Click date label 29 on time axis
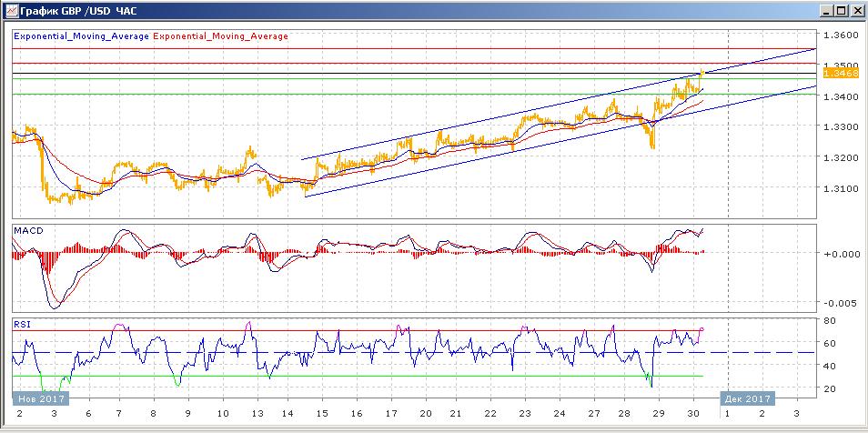 (x=659, y=414)
